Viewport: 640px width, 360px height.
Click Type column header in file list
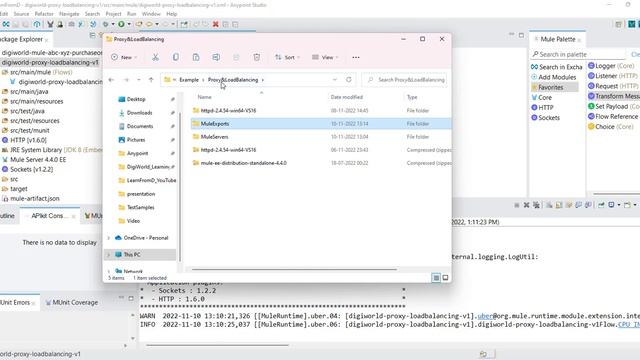coord(412,97)
